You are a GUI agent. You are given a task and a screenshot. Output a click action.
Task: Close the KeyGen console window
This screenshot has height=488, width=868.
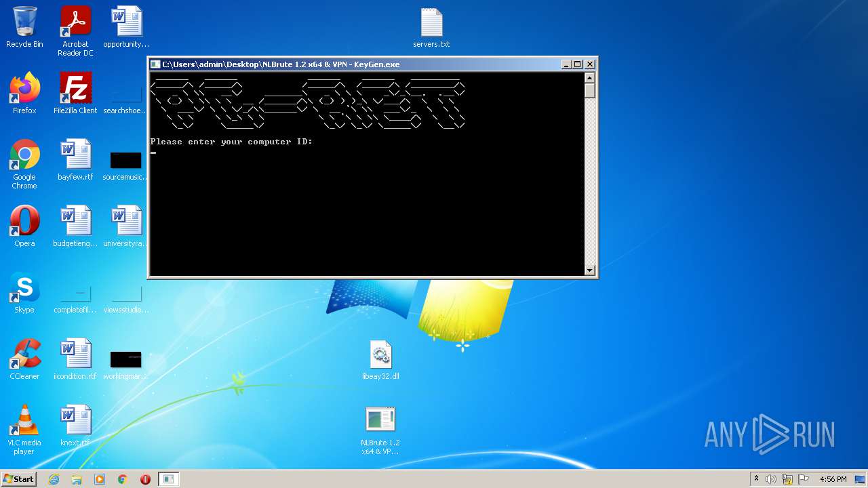(590, 64)
